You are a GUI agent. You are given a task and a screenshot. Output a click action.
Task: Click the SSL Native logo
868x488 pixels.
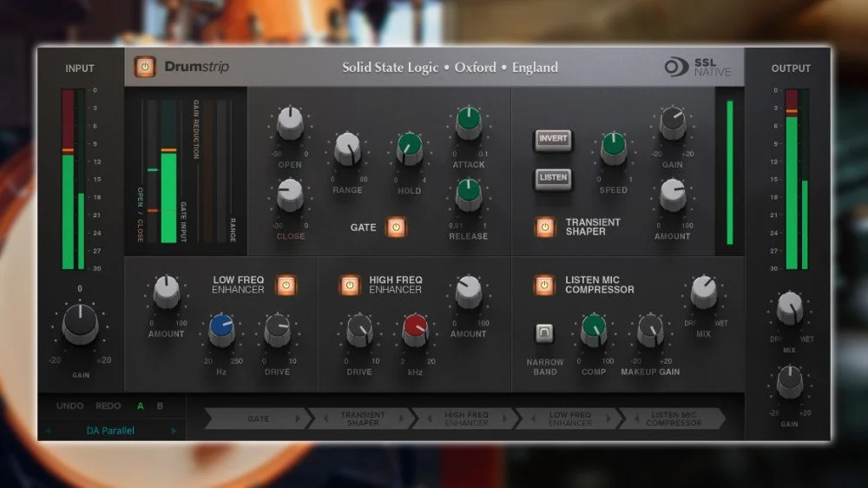point(698,67)
